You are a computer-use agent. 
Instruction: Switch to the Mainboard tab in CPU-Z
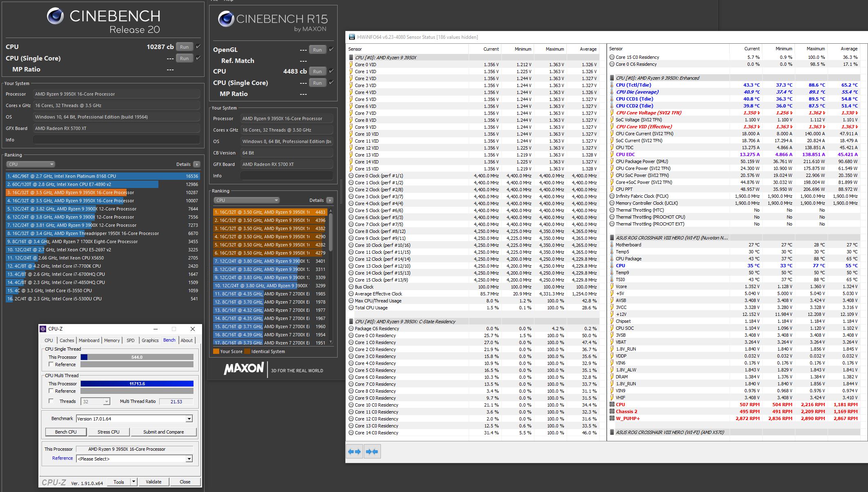(89, 340)
